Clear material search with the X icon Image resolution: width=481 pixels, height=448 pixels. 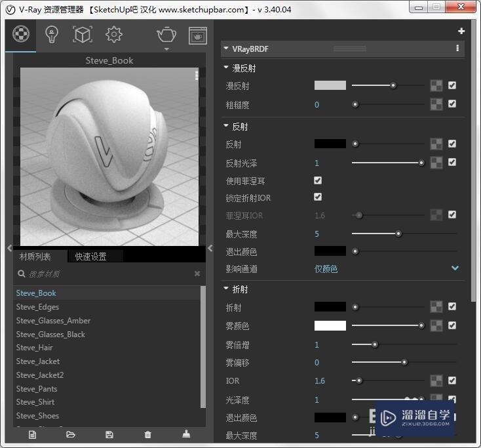coord(197,274)
